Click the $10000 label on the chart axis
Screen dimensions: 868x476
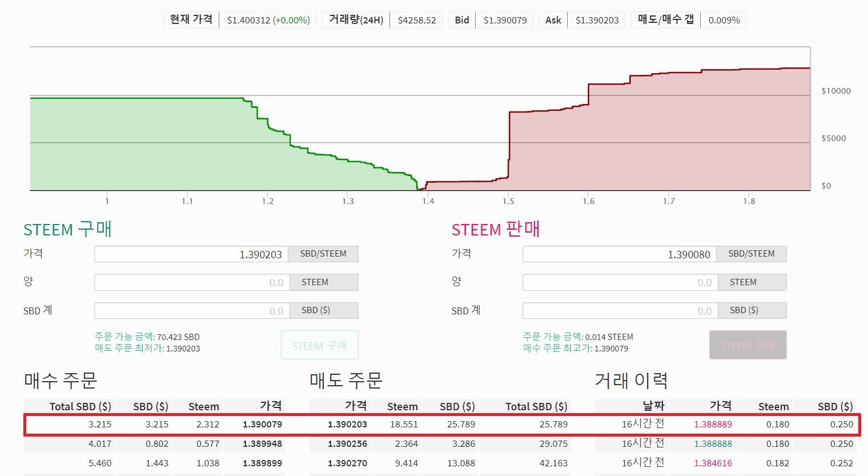point(836,91)
